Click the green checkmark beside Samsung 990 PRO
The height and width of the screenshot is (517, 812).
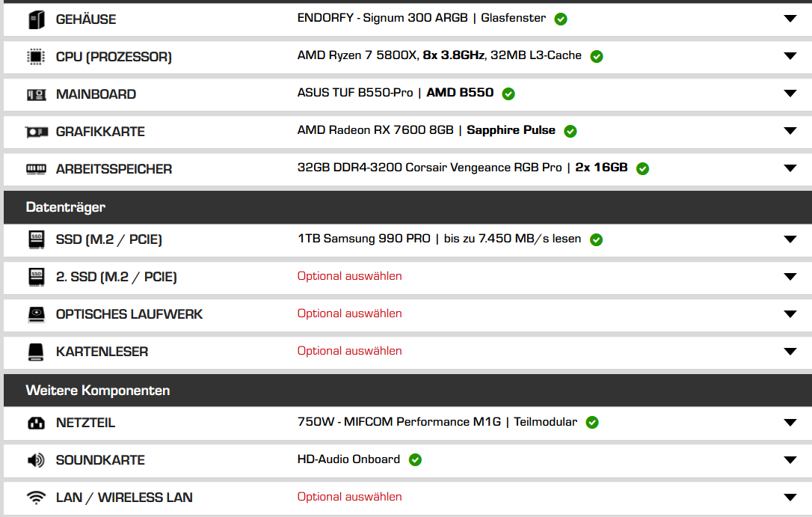click(x=596, y=239)
